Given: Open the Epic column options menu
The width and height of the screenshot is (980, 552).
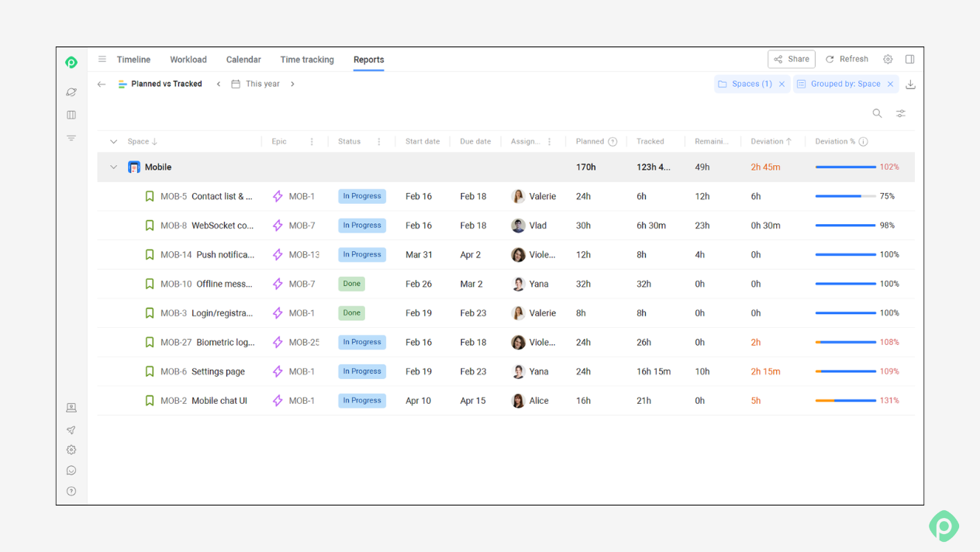Looking at the screenshot, I should tap(312, 142).
